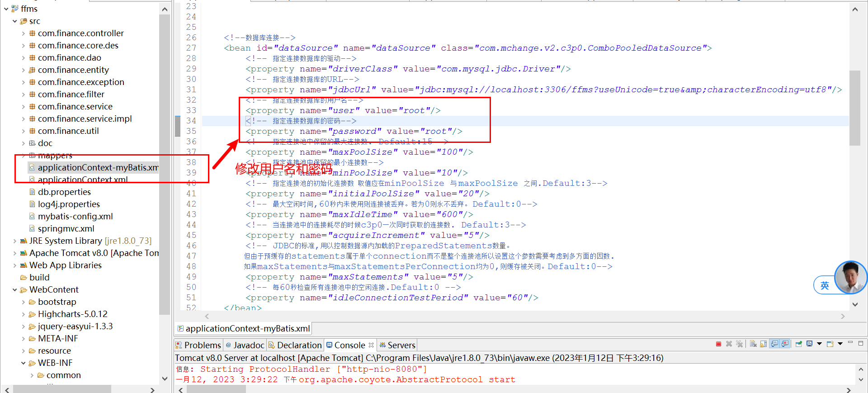Click the Display Selected Console icon

[x=809, y=344]
